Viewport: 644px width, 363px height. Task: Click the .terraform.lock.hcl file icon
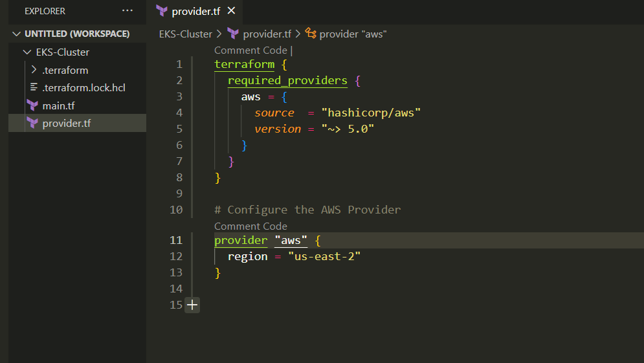[x=34, y=87]
